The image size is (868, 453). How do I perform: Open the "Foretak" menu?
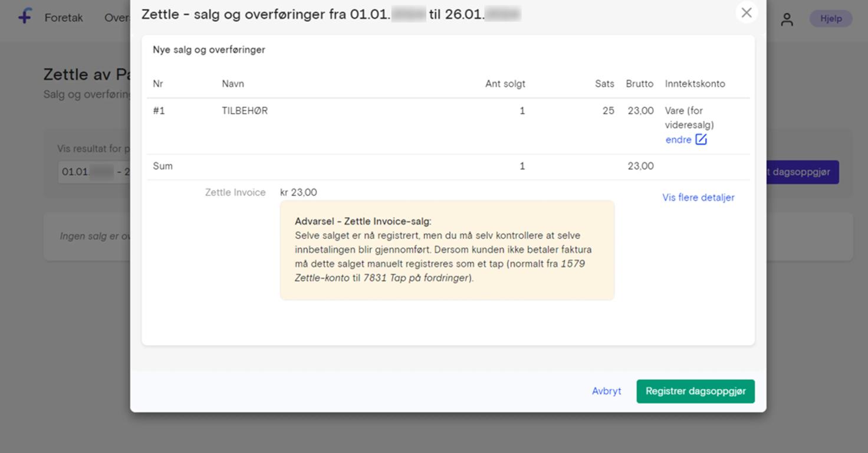[64, 18]
